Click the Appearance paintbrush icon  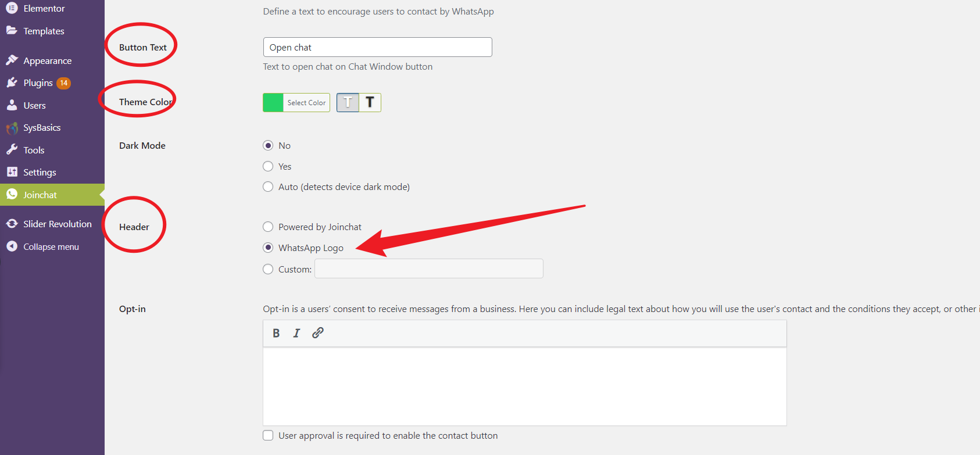pyautogui.click(x=12, y=60)
